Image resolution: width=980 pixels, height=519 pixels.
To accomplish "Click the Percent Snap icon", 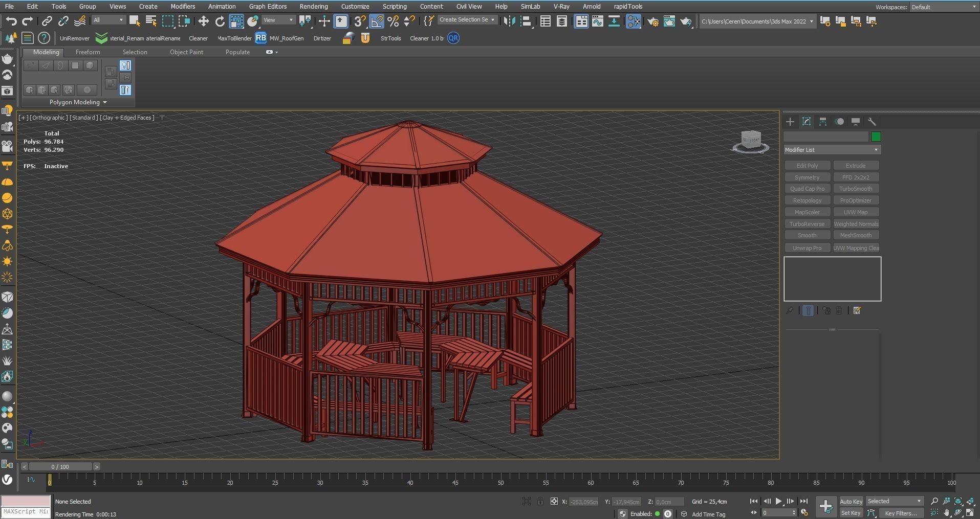I will [x=393, y=21].
